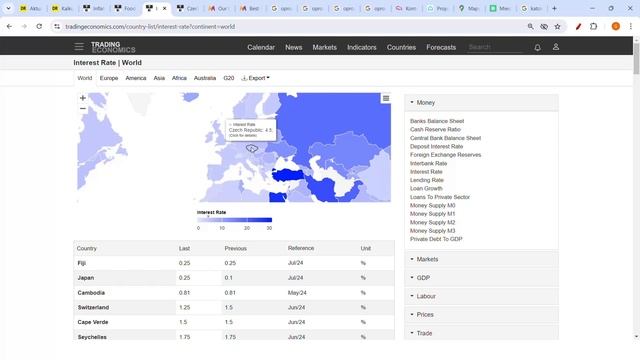The image size is (640, 360).
Task: Select the World region tab
Action: (85, 78)
